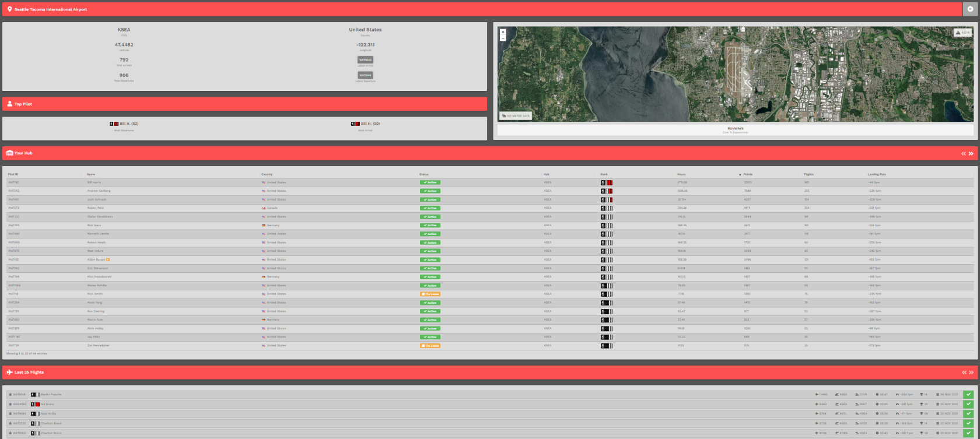
Task: Click rank insignia in Josh Schraub row
Action: 607,199
